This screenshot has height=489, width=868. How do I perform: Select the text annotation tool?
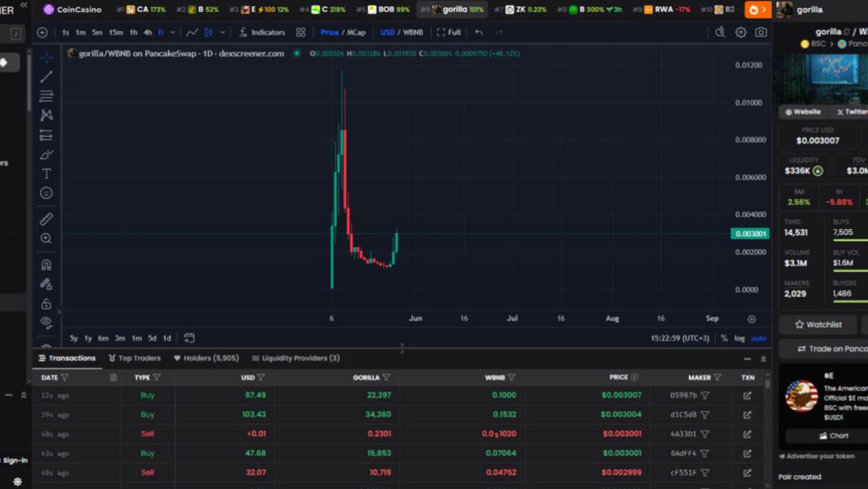tap(46, 174)
